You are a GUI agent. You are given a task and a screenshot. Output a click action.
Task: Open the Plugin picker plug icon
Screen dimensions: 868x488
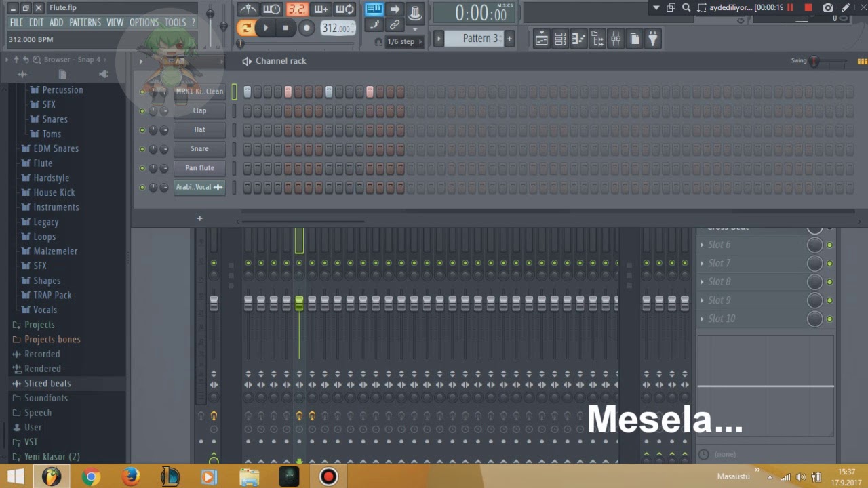[653, 39]
